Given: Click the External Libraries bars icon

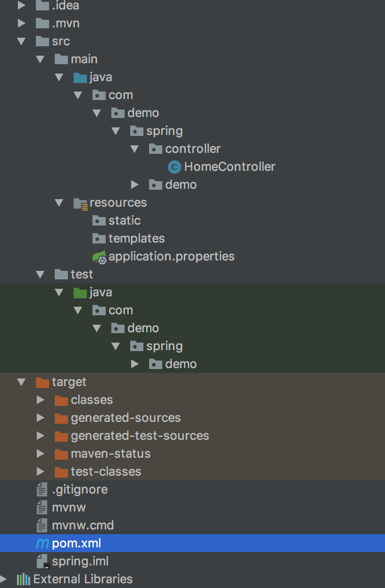Looking at the screenshot, I should [24, 579].
